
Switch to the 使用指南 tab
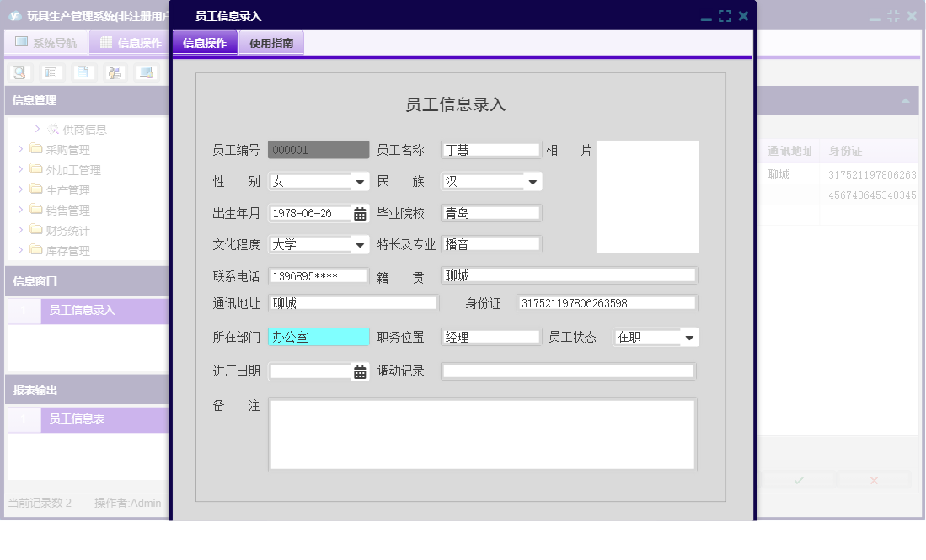272,42
